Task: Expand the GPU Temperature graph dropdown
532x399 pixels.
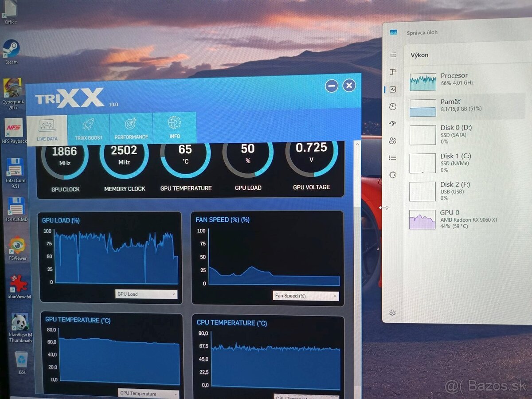Action: click(149, 394)
